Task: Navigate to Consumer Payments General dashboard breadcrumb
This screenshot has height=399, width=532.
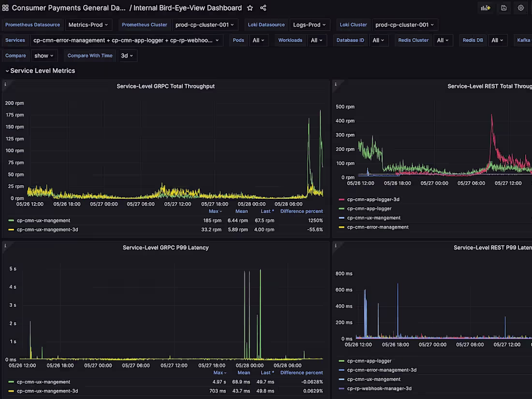Action: (x=65, y=8)
